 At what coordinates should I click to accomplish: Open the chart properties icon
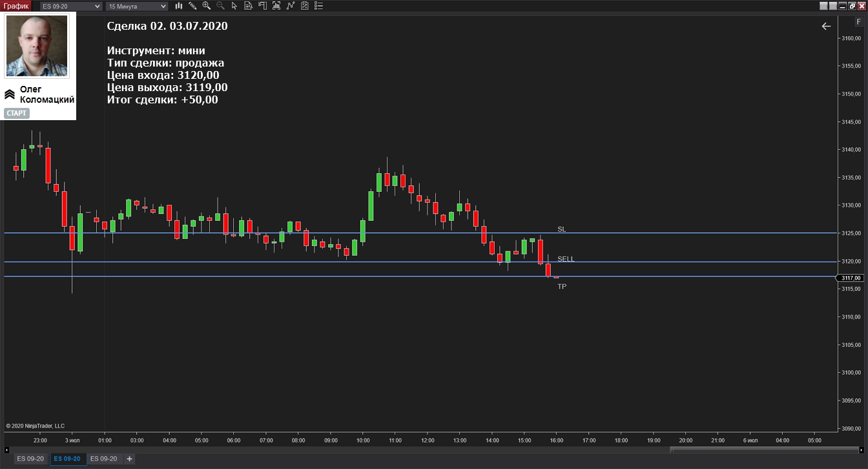[305, 6]
